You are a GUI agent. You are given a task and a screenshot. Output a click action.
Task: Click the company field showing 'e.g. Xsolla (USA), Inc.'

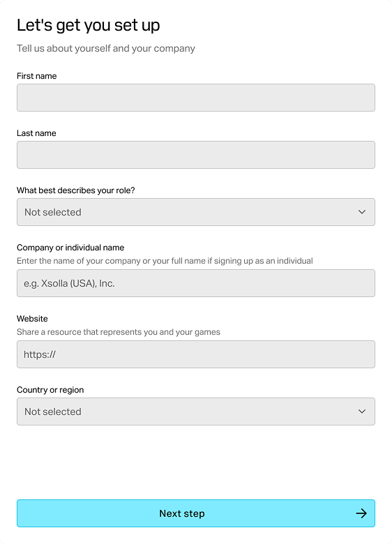coord(196,283)
